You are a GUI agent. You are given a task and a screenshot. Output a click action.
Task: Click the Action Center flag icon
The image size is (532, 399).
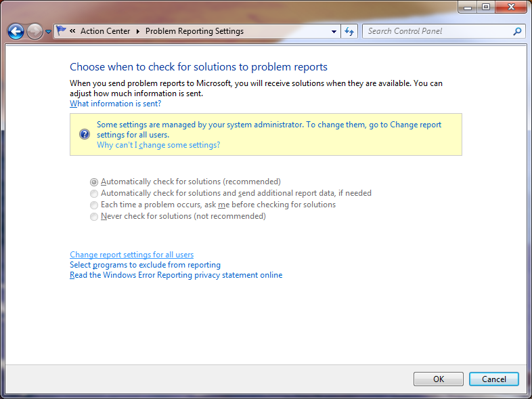coord(61,31)
